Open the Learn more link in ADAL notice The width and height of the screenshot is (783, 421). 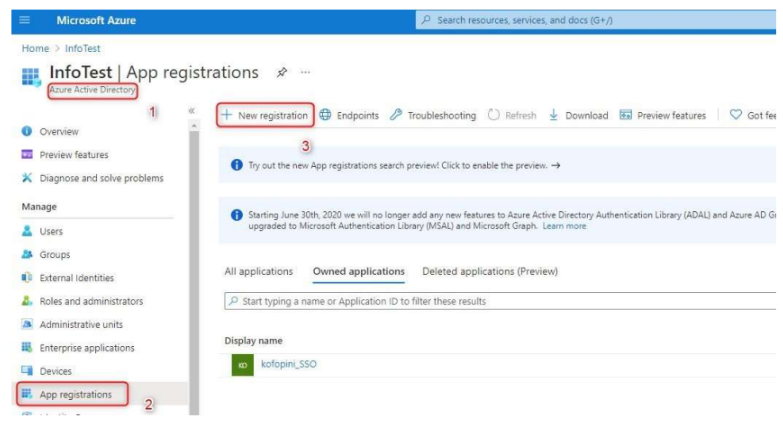click(x=564, y=226)
